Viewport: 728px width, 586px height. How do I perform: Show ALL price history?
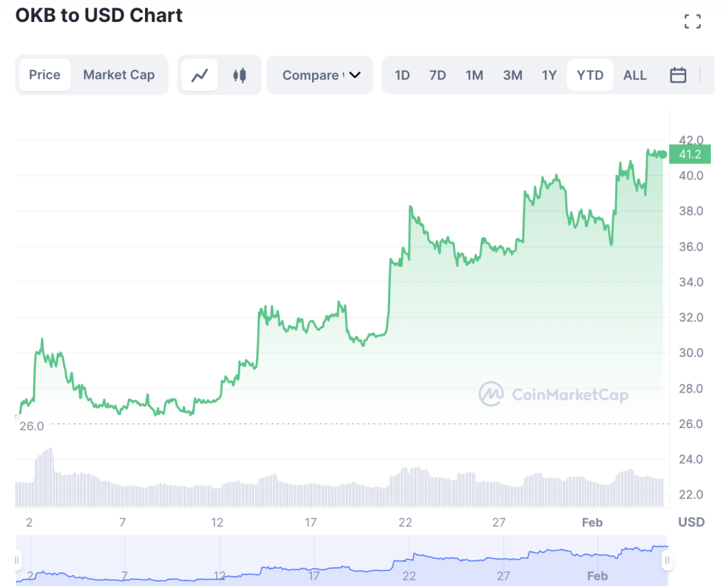(x=635, y=75)
